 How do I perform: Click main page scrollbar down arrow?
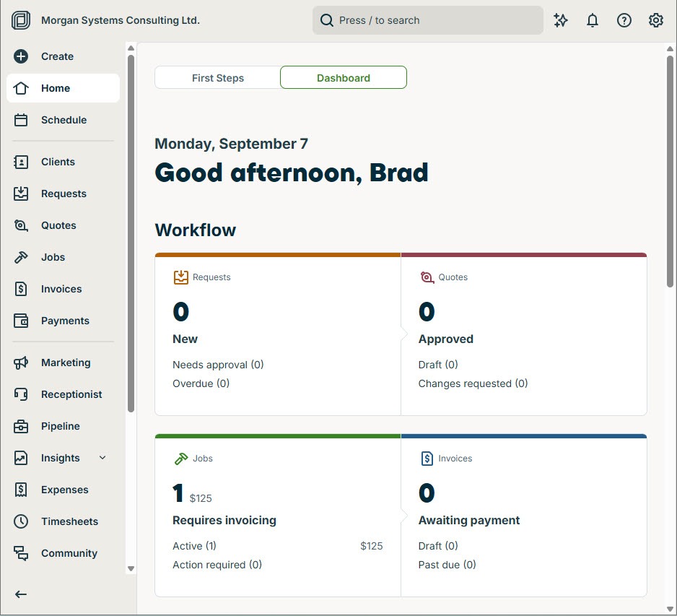point(670,610)
